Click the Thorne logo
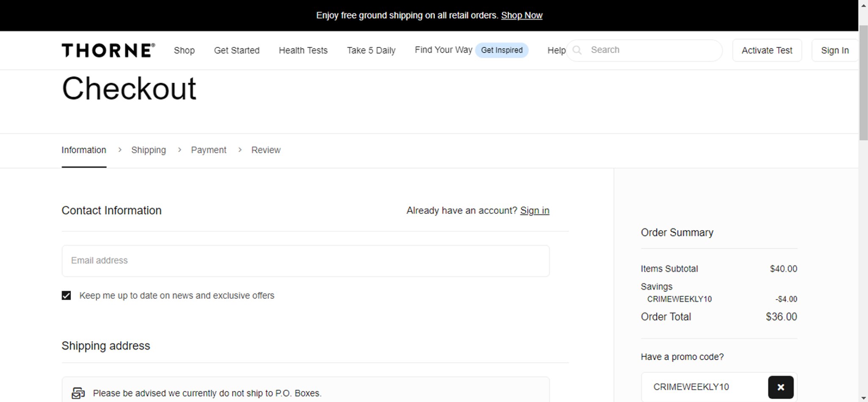This screenshot has height=402, width=868. click(x=108, y=50)
